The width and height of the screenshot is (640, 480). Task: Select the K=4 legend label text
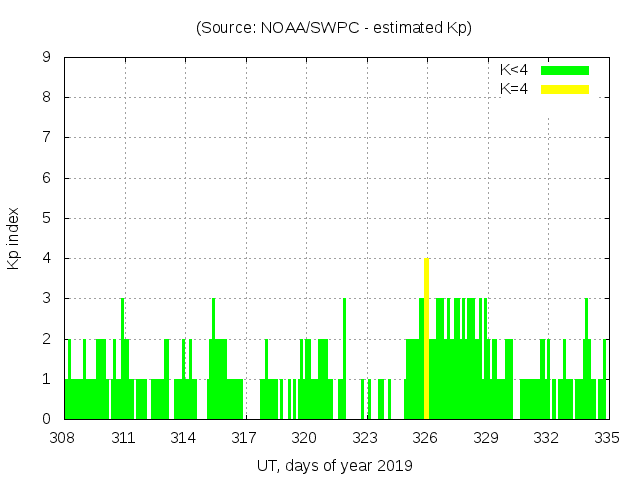[514, 89]
